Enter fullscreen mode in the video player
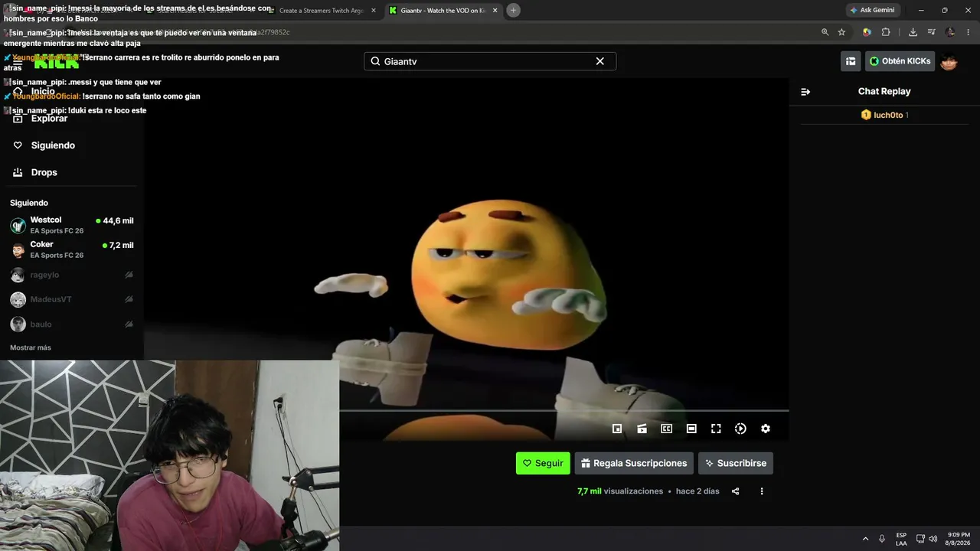This screenshot has width=980, height=551. [x=716, y=429]
